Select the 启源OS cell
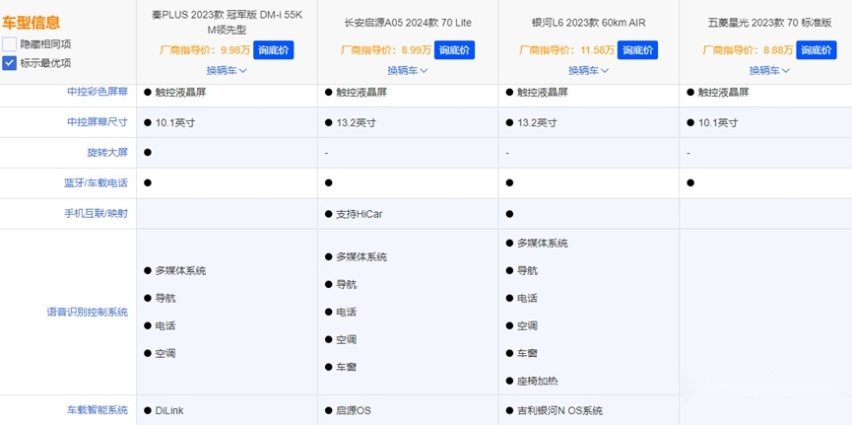This screenshot has width=852, height=425. pos(353,410)
